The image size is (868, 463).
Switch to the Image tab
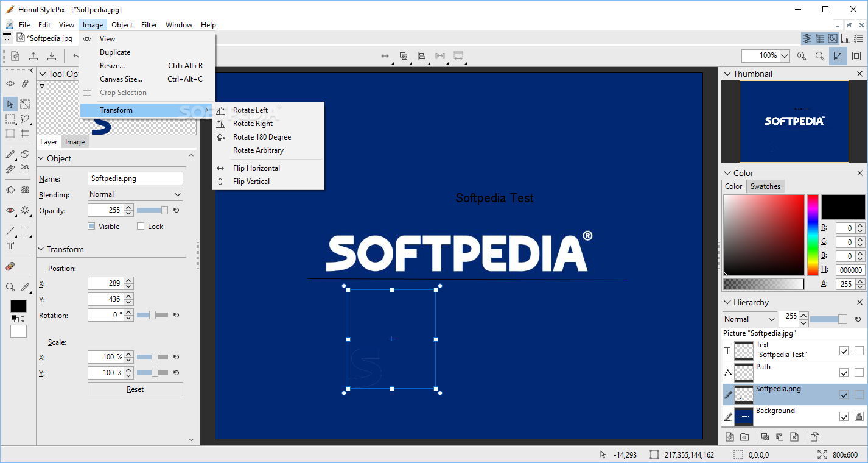75,142
